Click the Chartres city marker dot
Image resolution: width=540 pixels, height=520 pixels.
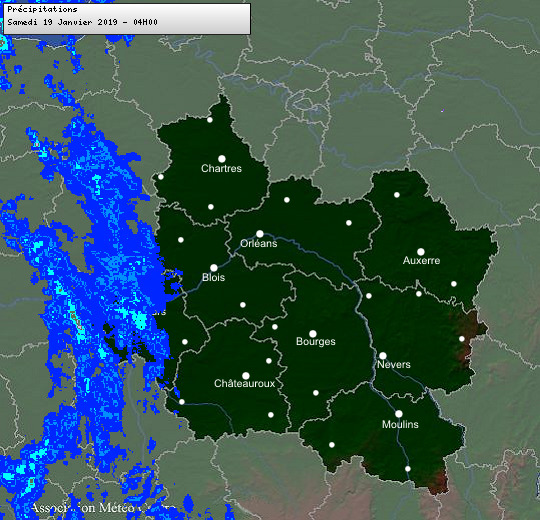(x=222, y=159)
